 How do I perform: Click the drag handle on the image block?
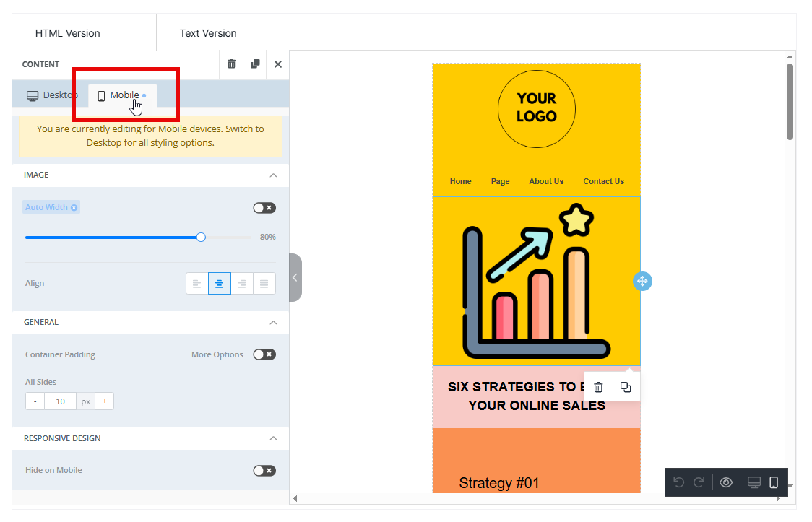click(x=642, y=282)
